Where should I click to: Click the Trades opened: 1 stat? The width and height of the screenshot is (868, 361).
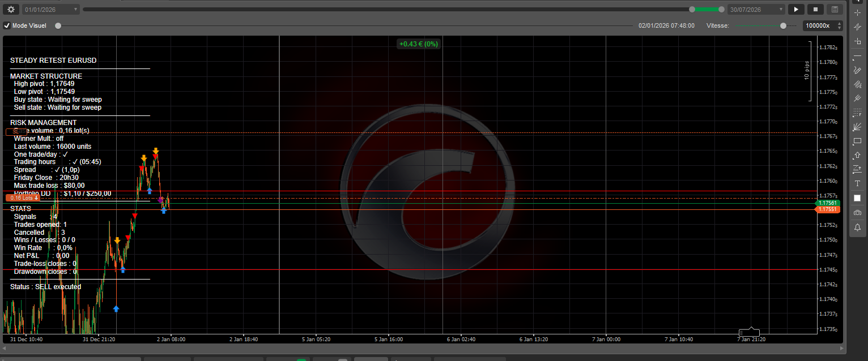40,225
